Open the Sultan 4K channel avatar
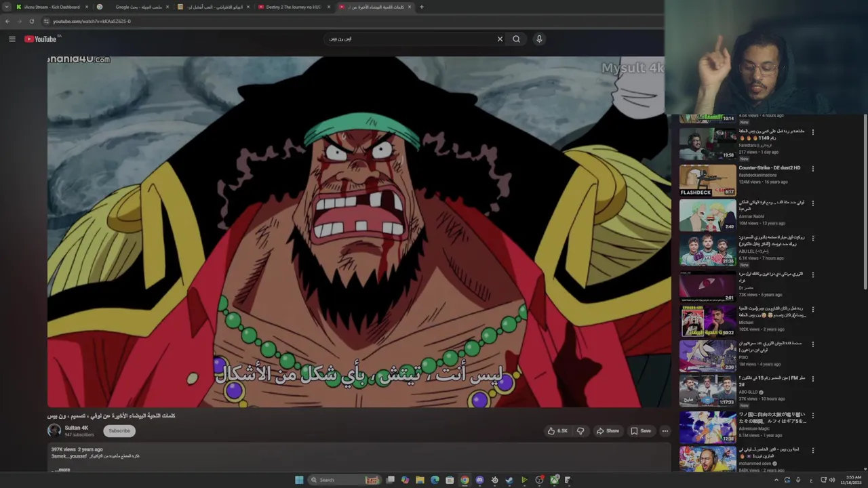 pos(54,430)
